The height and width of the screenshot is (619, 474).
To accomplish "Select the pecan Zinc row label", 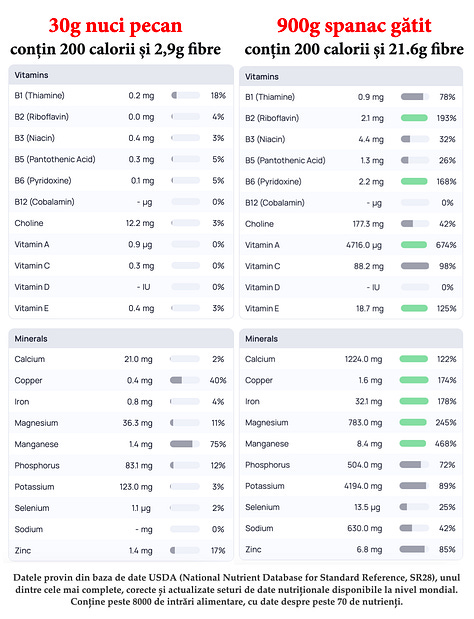I will [x=22, y=550].
